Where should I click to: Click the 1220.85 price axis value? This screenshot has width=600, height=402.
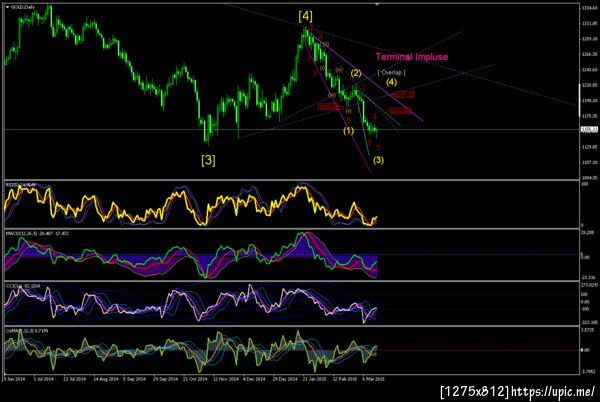pyautogui.click(x=589, y=85)
